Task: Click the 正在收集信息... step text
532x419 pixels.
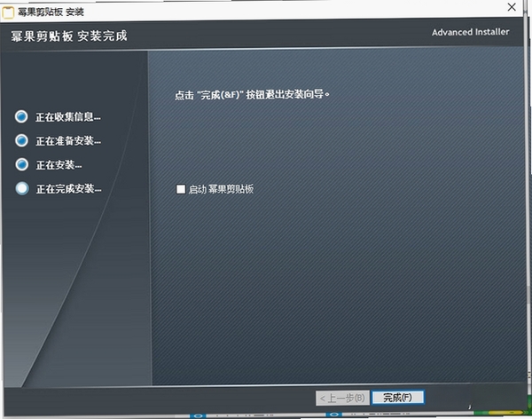Action: tap(68, 117)
